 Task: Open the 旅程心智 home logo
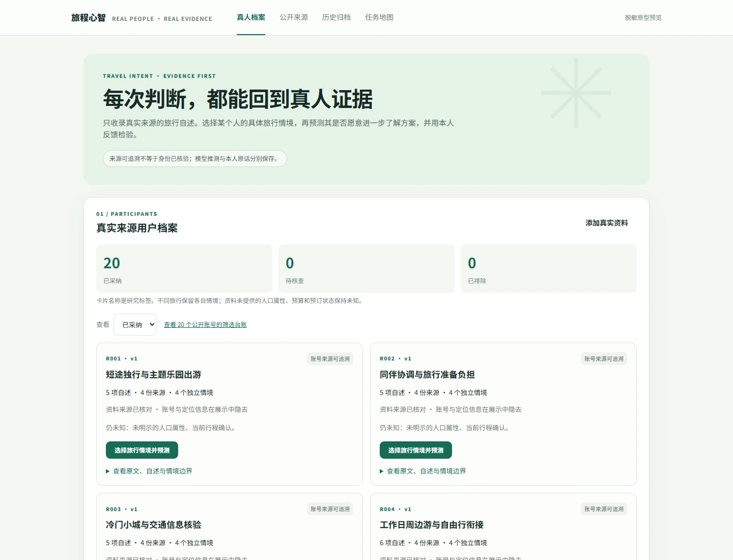point(89,18)
